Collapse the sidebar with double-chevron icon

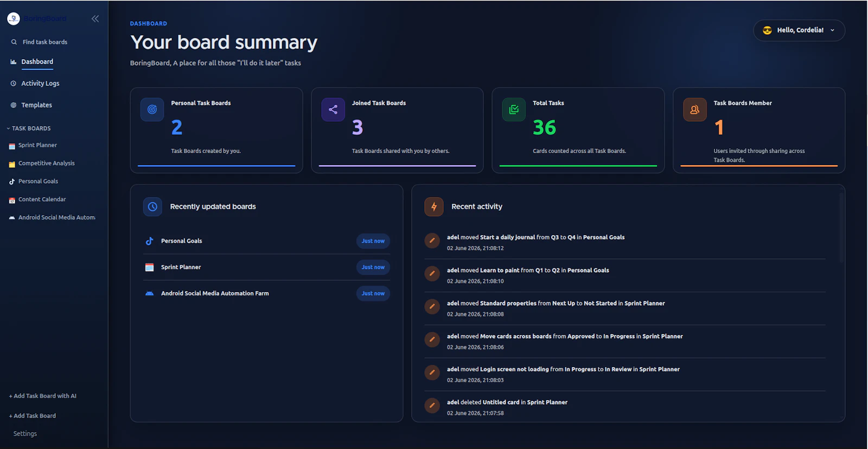(95, 19)
